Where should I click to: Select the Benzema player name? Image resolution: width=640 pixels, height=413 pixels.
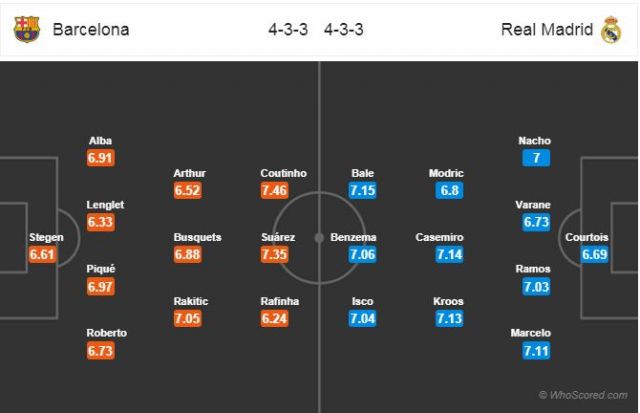[353, 237]
